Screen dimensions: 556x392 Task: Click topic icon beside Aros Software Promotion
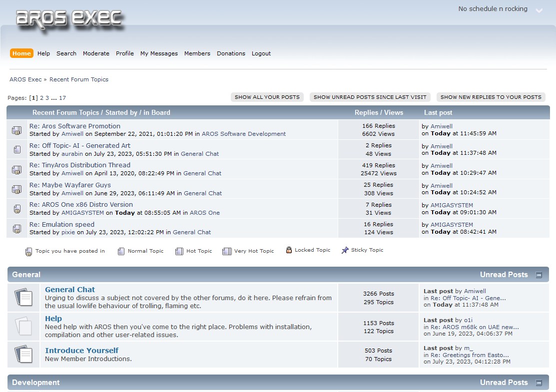tap(16, 130)
